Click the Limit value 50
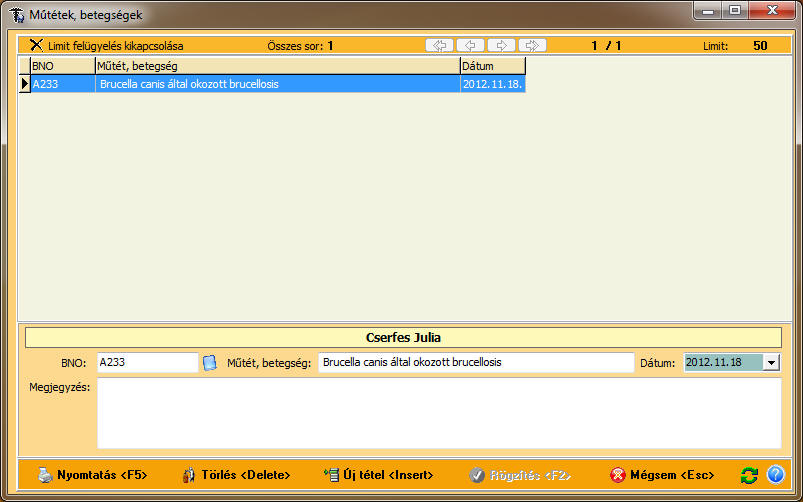 pyautogui.click(x=760, y=46)
